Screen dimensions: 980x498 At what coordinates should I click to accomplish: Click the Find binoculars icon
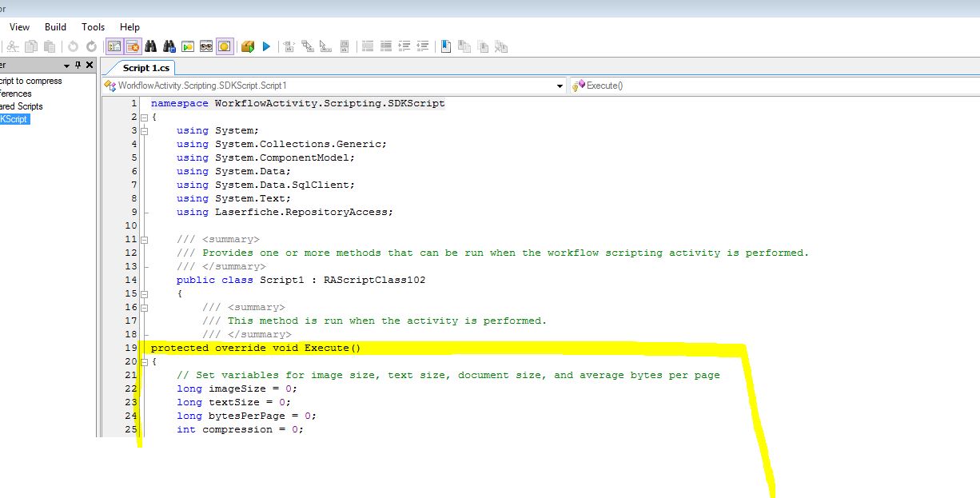coord(151,46)
